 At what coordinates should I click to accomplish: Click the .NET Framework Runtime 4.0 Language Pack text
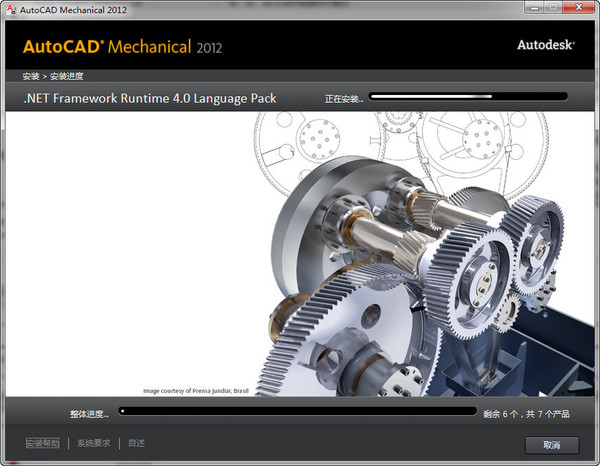tap(149, 98)
